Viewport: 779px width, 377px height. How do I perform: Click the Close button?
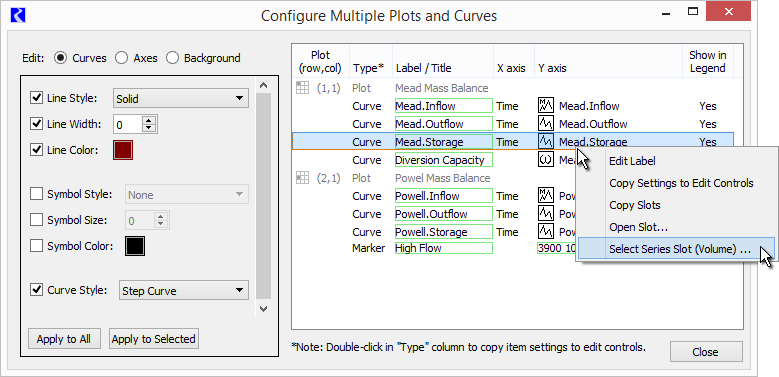pos(706,352)
